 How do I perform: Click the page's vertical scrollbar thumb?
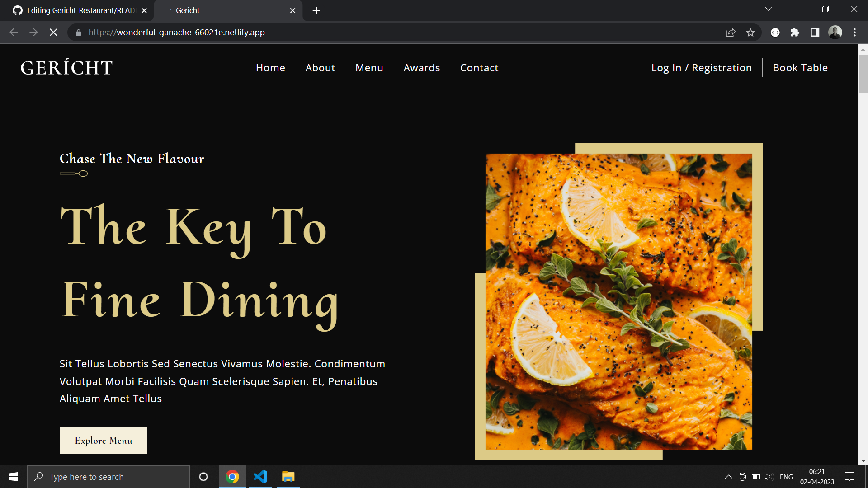click(x=863, y=73)
